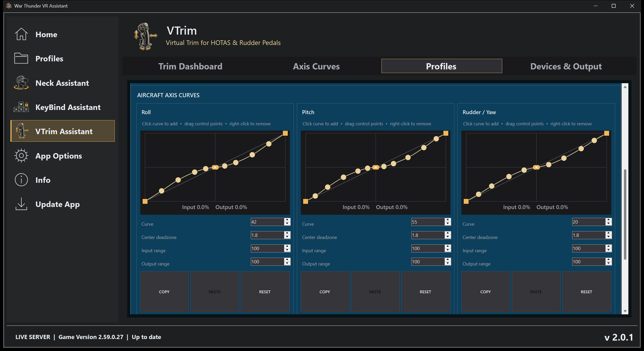The width and height of the screenshot is (644, 351).
Task: Focus the Pitch Output range field
Action: click(x=428, y=262)
